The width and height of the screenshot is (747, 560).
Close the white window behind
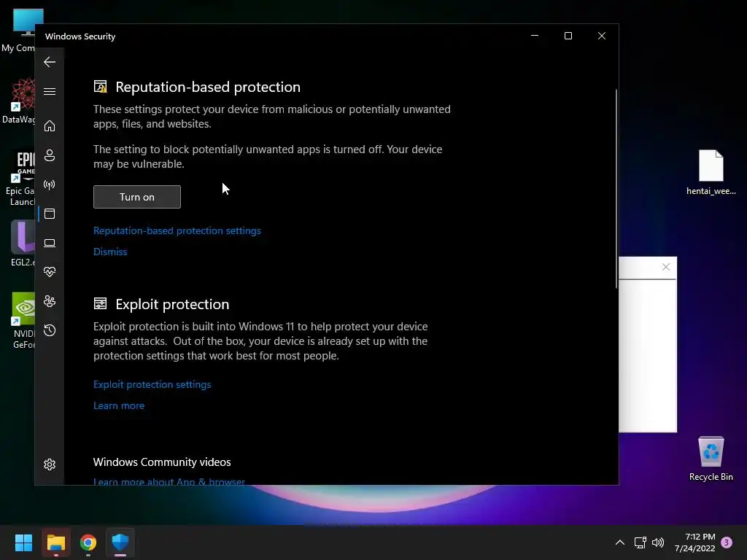[x=666, y=267]
